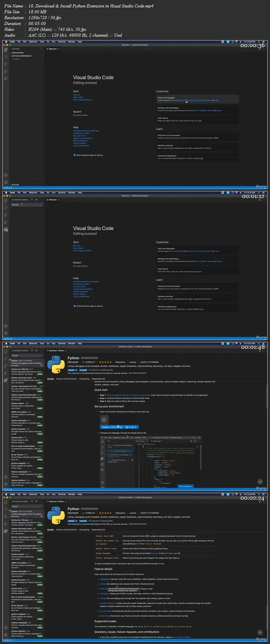Viewport: 270px width, 644px height.
Task: Open the Explorer icon in the 00:01:12 frame
Action: [x=5, y=201]
